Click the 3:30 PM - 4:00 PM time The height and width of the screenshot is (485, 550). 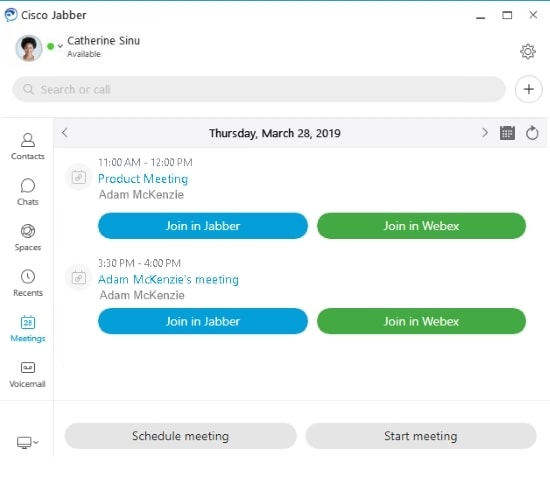point(139,263)
